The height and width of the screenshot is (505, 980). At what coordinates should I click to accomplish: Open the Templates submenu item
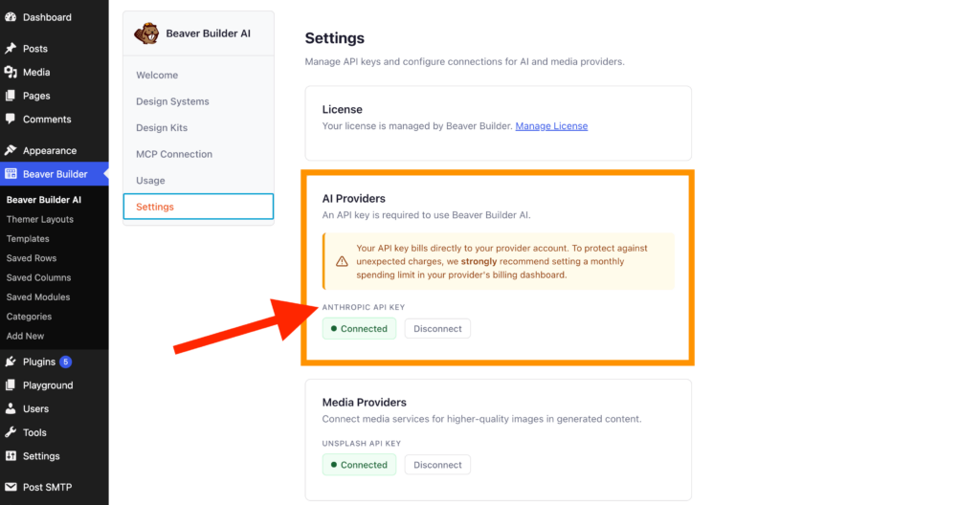[28, 238]
